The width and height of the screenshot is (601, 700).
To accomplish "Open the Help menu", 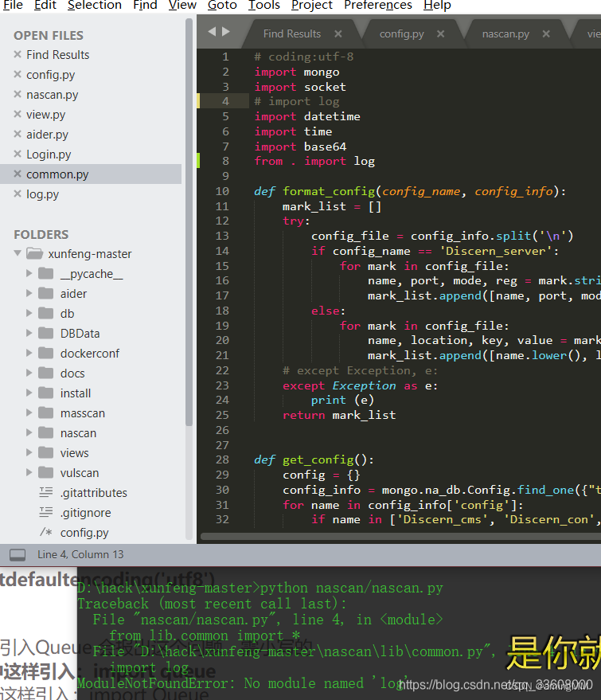I will [437, 6].
